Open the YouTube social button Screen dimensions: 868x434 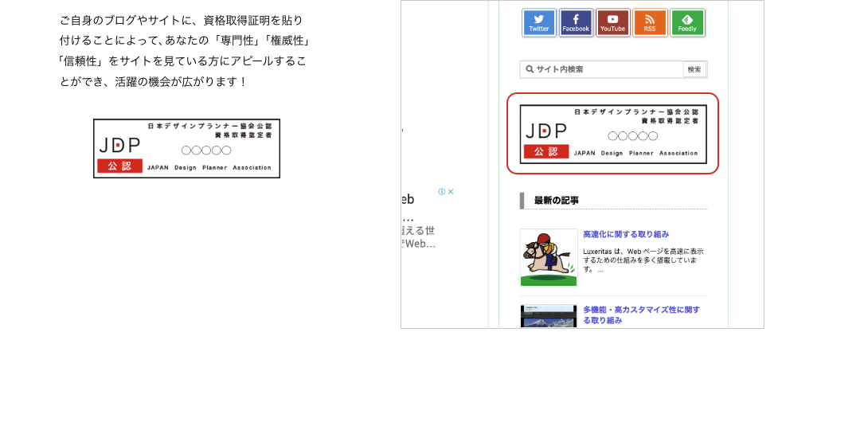click(613, 23)
